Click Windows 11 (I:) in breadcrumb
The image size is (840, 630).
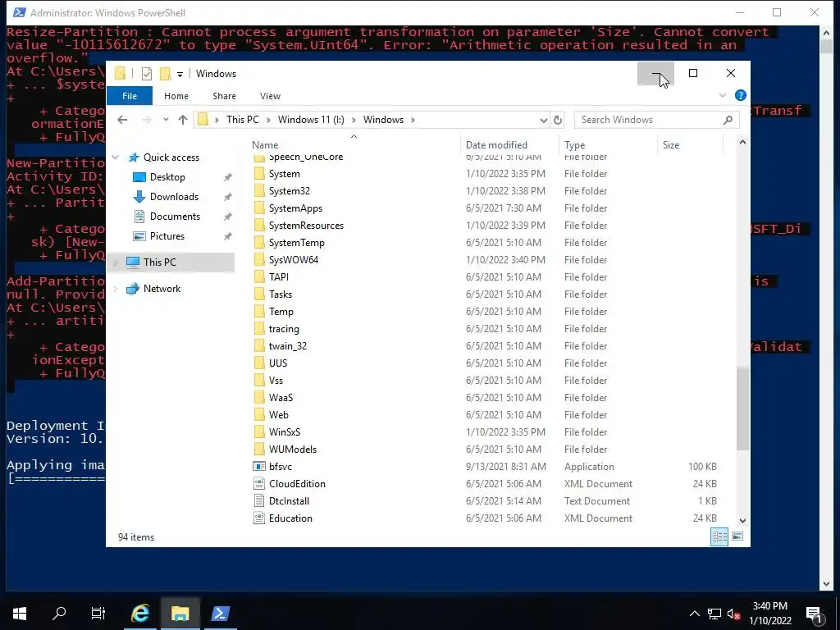click(x=311, y=120)
